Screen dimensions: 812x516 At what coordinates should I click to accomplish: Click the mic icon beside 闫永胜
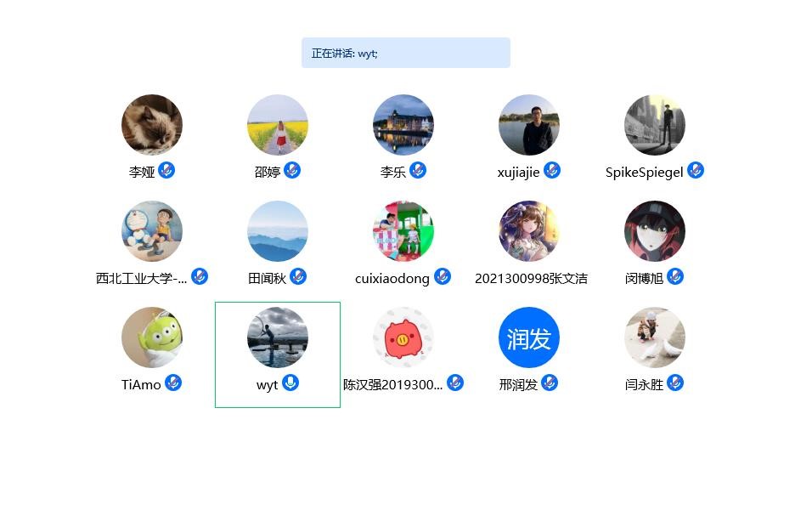(675, 383)
